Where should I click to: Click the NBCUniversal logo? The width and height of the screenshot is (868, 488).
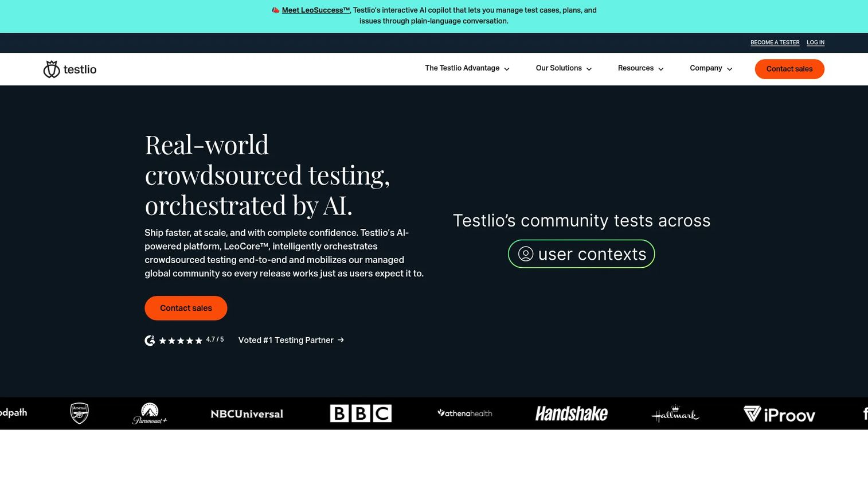coord(247,414)
